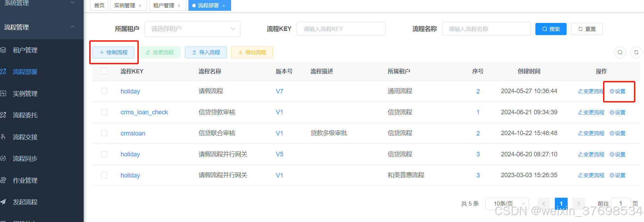This screenshot has width=644, height=222.
Task: Click 设置 for holiday V7 row
Action: (618, 91)
